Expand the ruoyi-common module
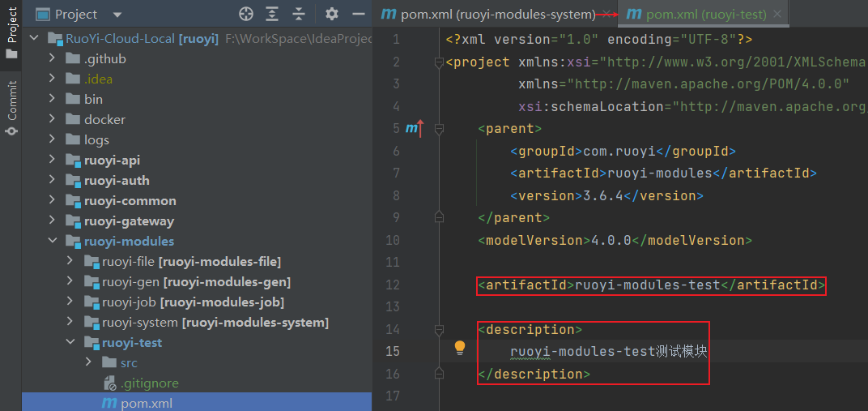 click(x=52, y=200)
